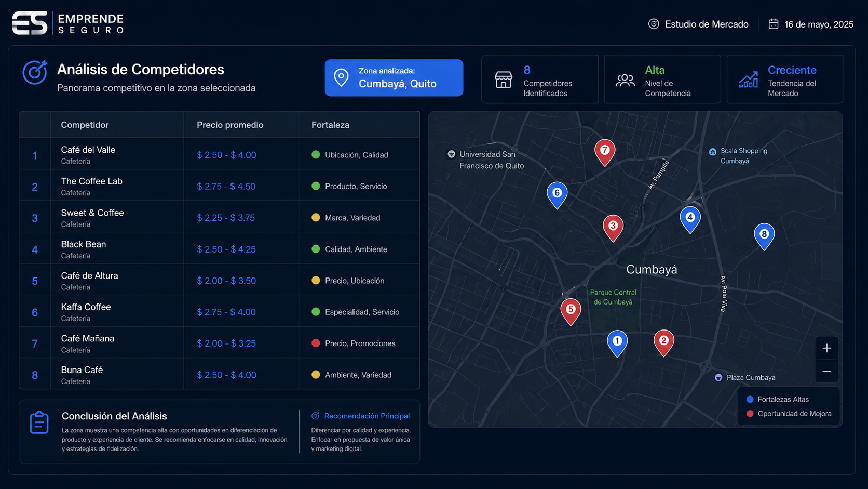The width and height of the screenshot is (868, 489).
Task: Click the Especialidad, Servicio strength text
Action: pos(362,312)
